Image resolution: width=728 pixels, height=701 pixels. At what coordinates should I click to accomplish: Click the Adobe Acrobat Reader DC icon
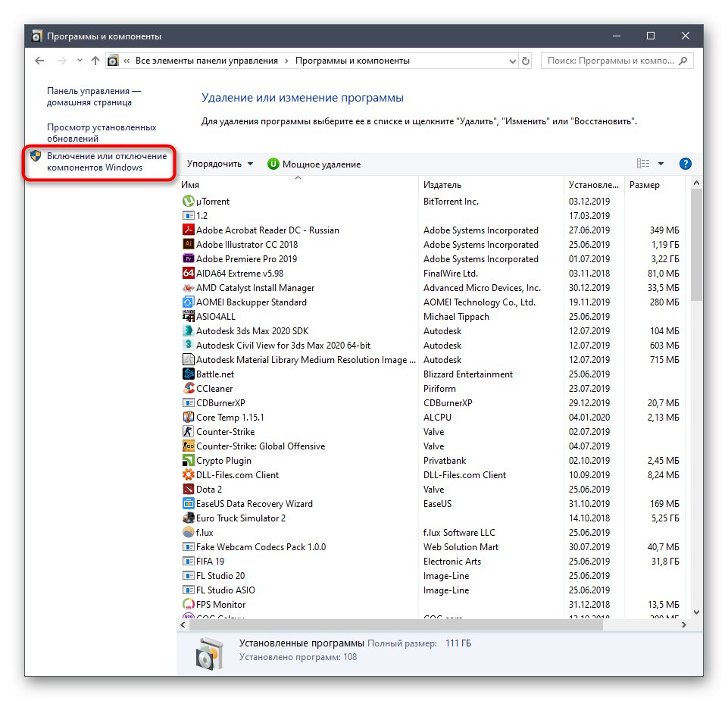188,230
